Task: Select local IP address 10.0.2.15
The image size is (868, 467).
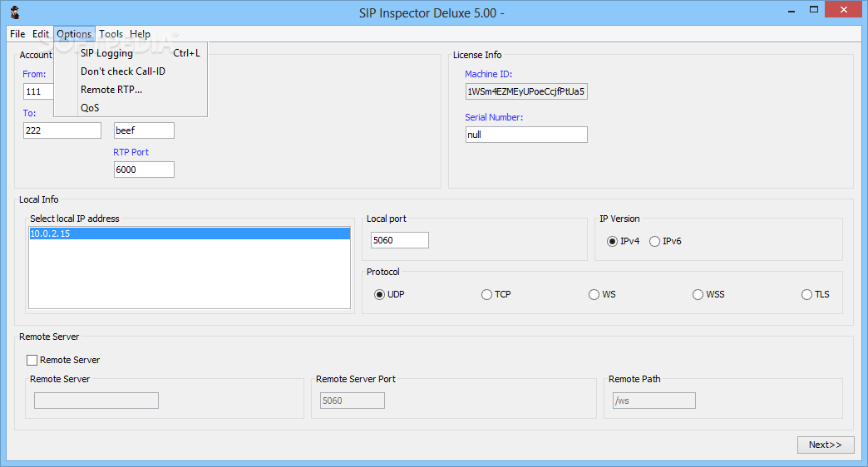Action: (190, 233)
